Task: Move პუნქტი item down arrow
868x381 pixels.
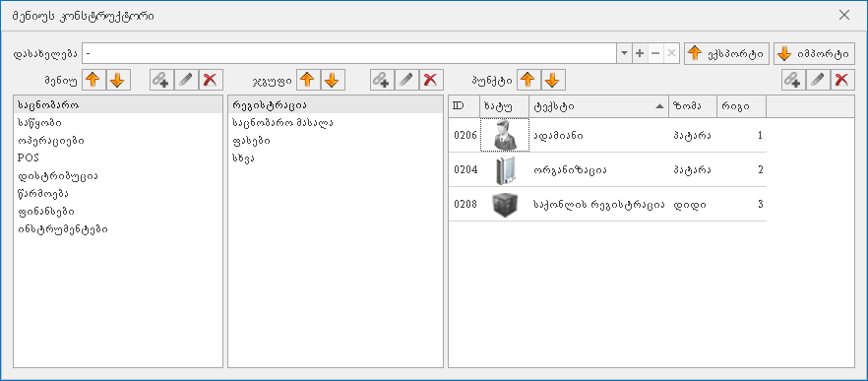Action: pyautogui.click(x=553, y=81)
